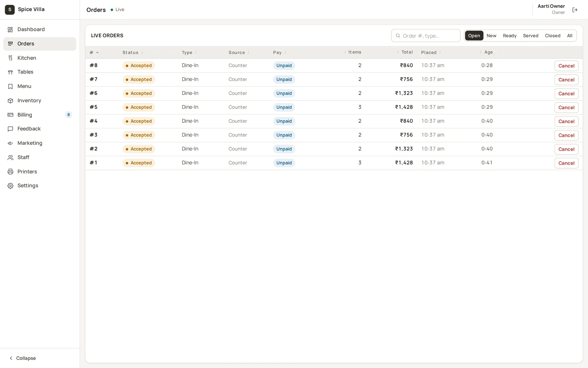Sort orders by Type column
This screenshot has width=588, height=368.
189,53
